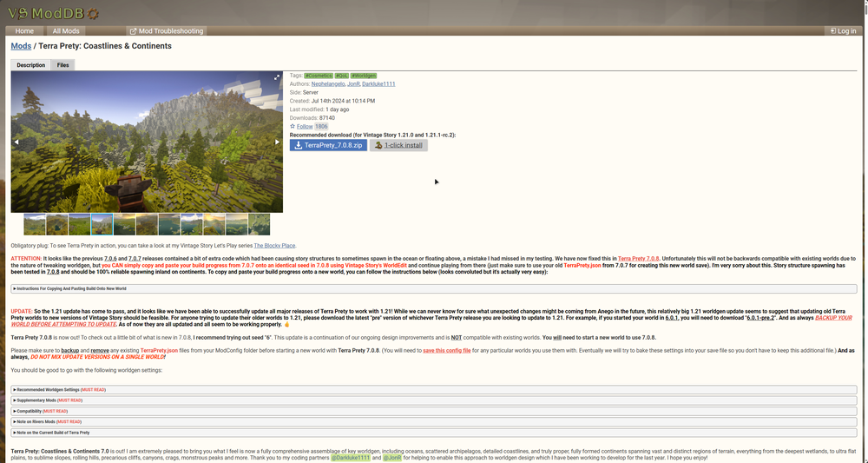
Task: Select the second screenshot thumbnail
Action: [x=57, y=224]
